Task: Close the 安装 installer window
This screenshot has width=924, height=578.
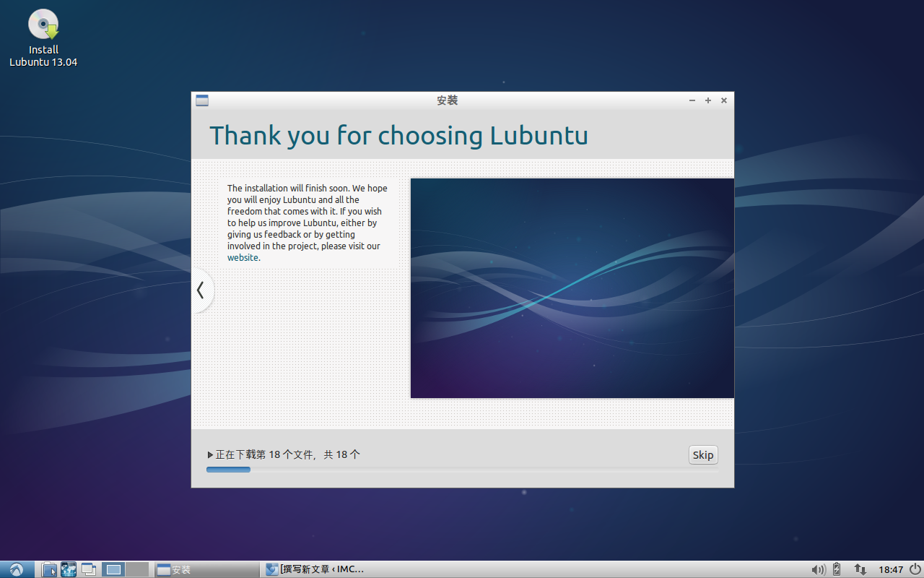Action: pos(724,100)
